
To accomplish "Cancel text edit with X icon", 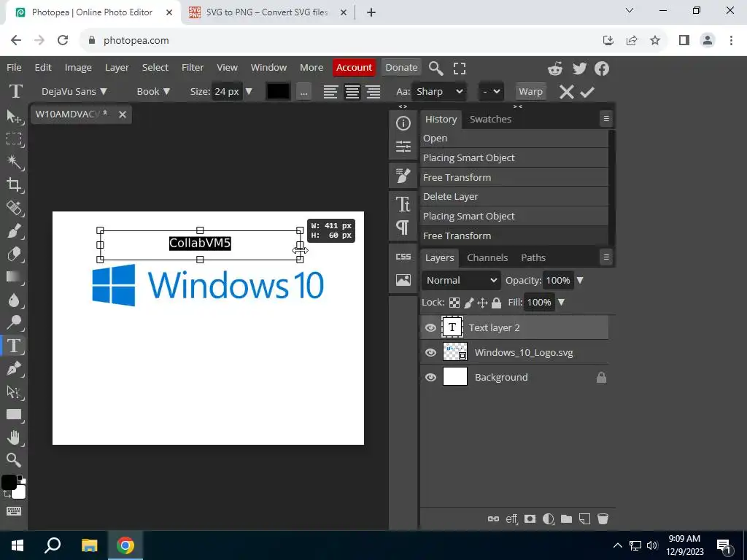I will [566, 91].
